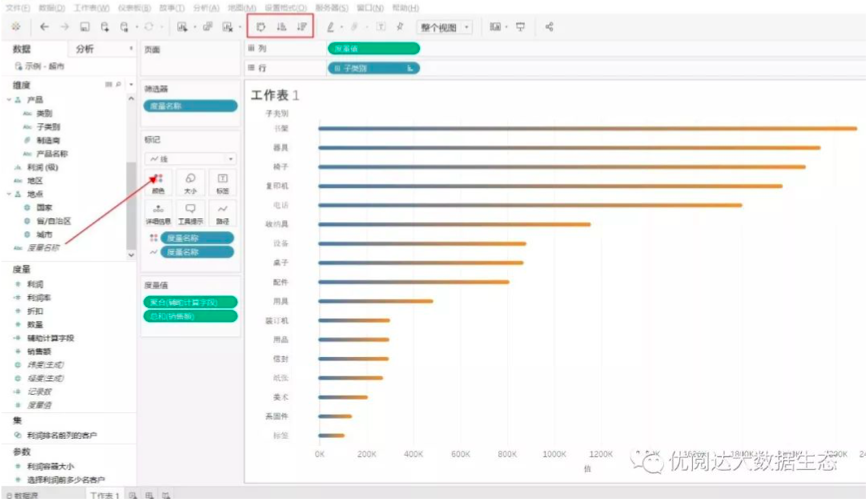Click the 子类别 pill on rows shelf
868x499 pixels.
click(373, 68)
